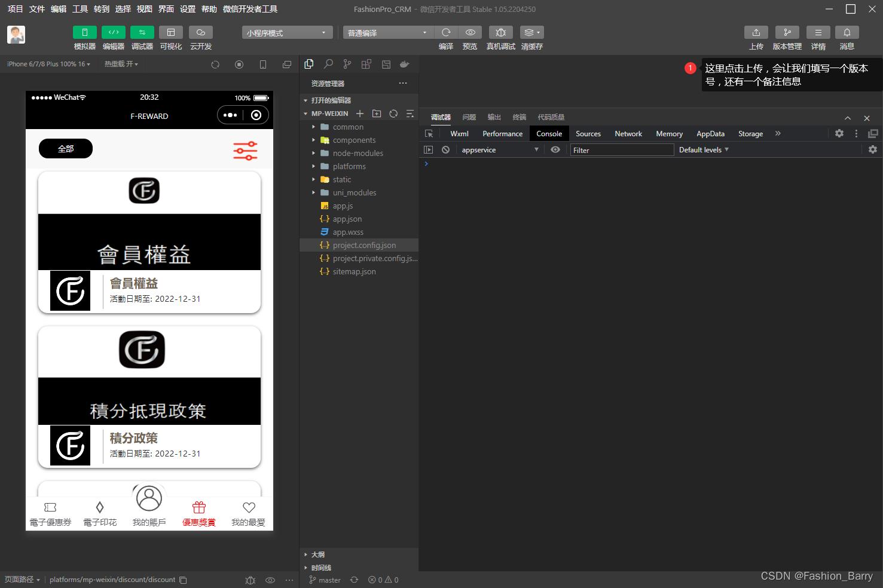Open the 我的最愛 tab in the simulator
The height and width of the screenshot is (588, 883).
pyautogui.click(x=248, y=514)
